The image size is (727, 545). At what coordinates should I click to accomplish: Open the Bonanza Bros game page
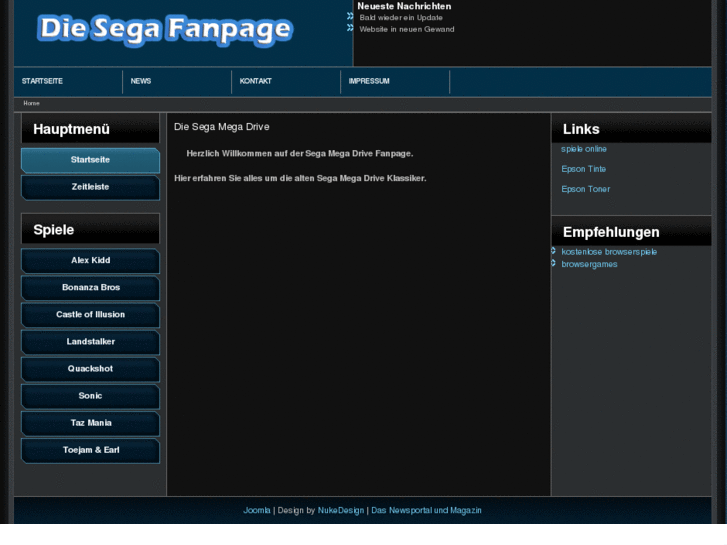pos(90,288)
